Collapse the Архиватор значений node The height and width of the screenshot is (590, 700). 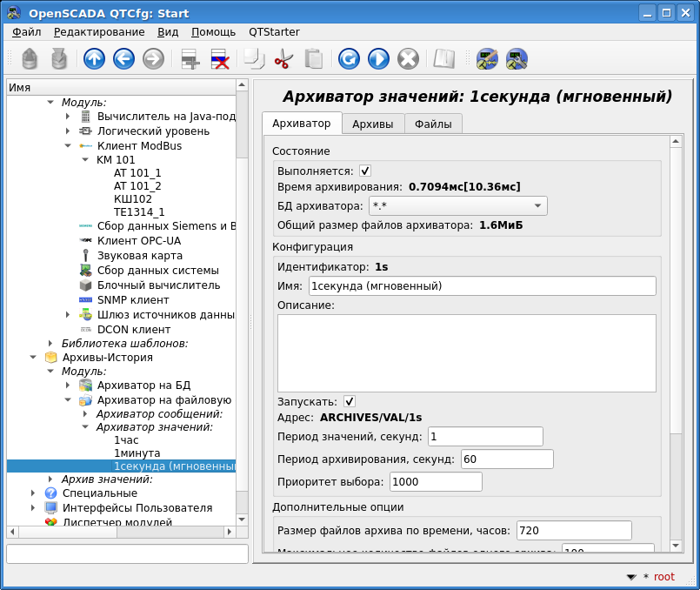coord(85,427)
